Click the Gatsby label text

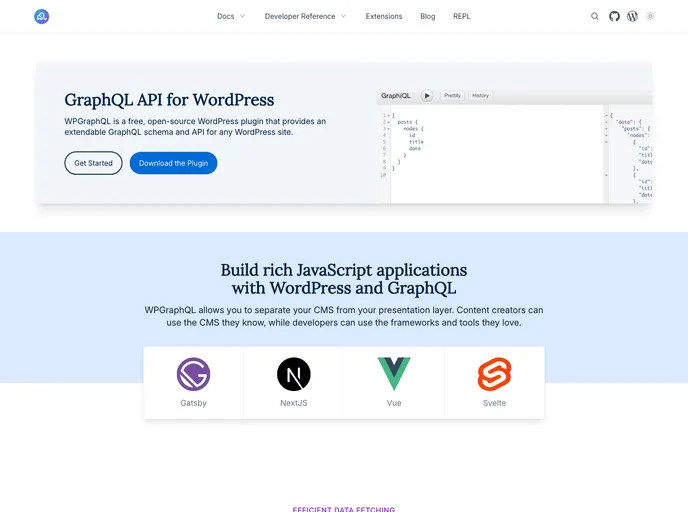(x=194, y=403)
